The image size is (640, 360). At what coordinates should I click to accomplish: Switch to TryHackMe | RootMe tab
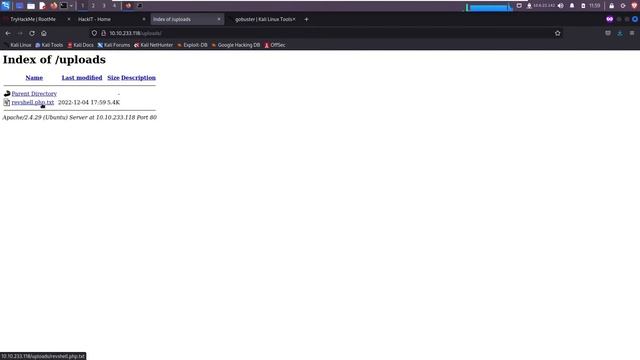pos(33,19)
